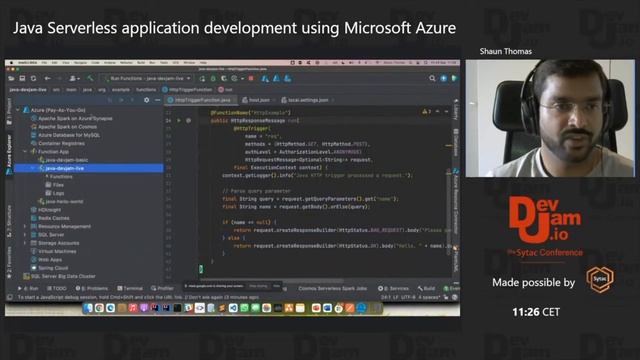Open the Apple menu
This screenshot has height=360, width=640.
(11, 63)
